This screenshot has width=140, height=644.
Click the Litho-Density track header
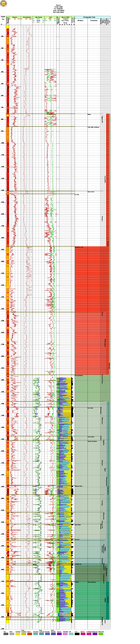pos(39,17)
